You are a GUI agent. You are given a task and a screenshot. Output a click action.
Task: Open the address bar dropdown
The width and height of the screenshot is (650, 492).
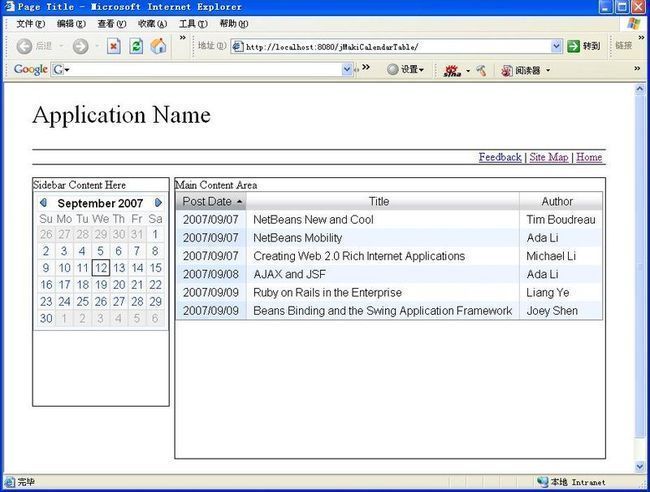(556, 46)
